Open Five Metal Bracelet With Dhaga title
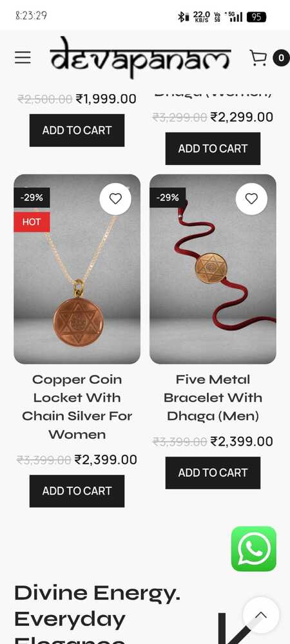Screen dimensions: 290x644 [213, 397]
